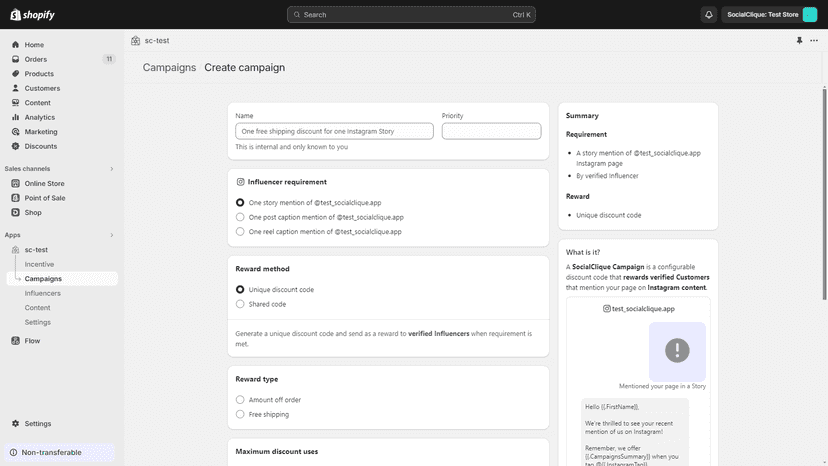The width and height of the screenshot is (828, 466).
Task: Open Influencers under sc-test
Action: 42,293
